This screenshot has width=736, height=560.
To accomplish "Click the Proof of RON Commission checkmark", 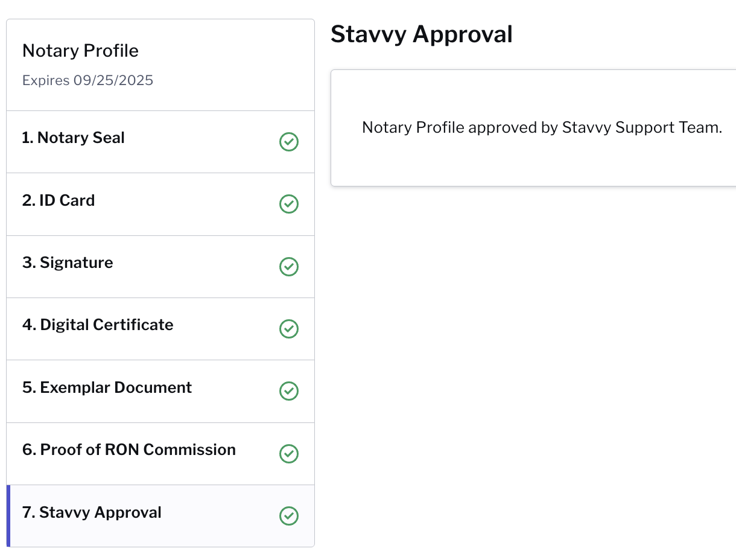I will coord(289,454).
